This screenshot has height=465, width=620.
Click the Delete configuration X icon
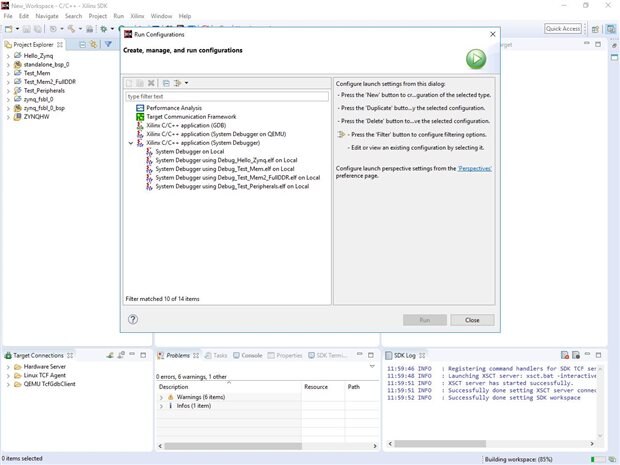point(151,83)
